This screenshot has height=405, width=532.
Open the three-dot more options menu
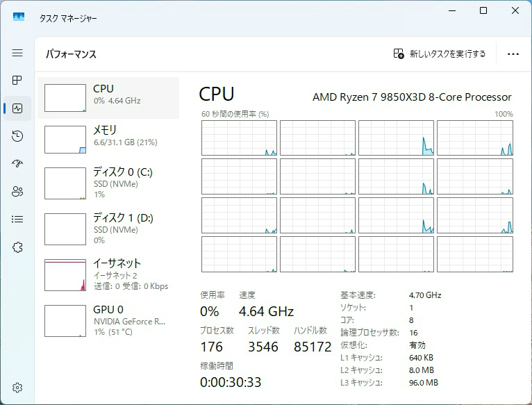(x=513, y=54)
